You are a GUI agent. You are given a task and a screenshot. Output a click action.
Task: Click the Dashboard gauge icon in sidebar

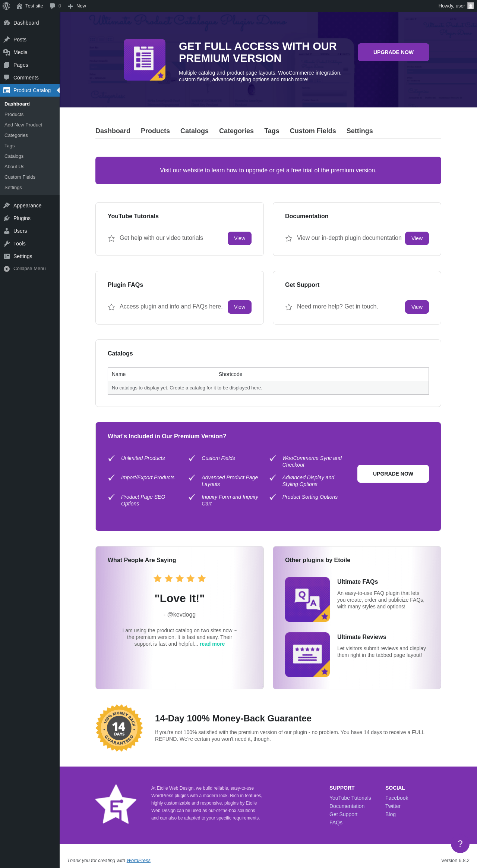7,23
